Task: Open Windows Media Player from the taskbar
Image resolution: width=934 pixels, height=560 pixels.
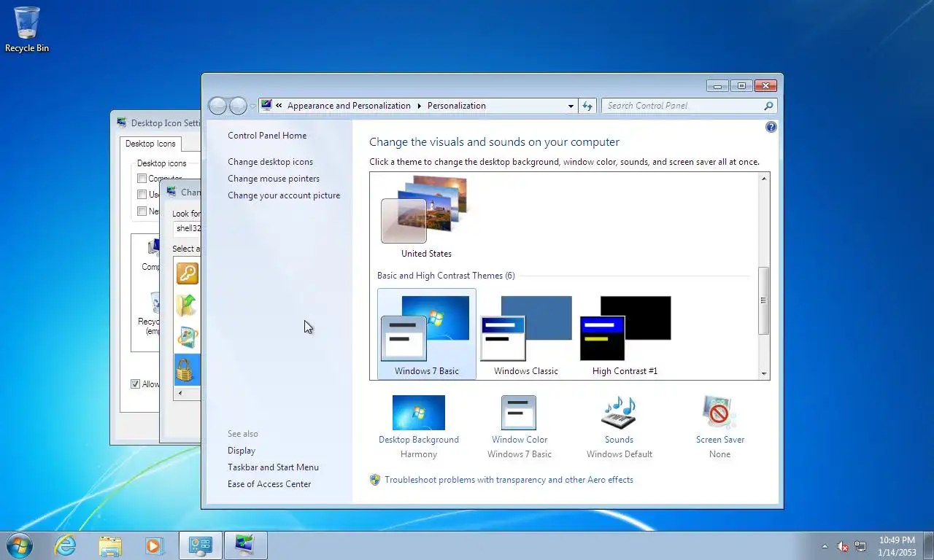Action: click(x=154, y=545)
